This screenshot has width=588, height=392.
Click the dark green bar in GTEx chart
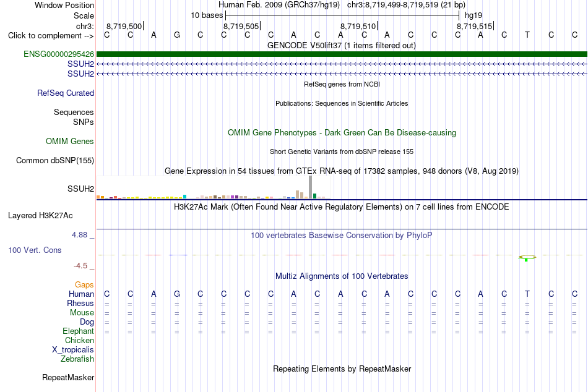pyautogui.click(x=314, y=196)
